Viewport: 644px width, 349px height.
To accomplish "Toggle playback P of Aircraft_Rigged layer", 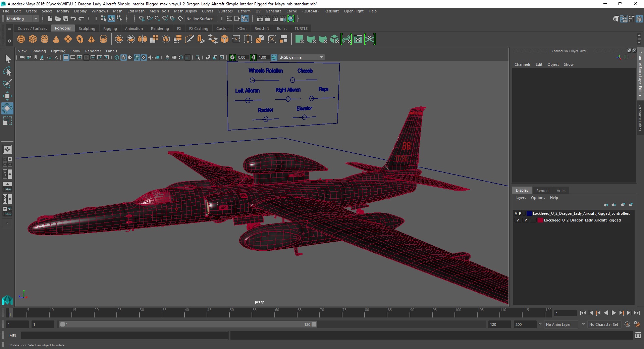I will point(526,220).
